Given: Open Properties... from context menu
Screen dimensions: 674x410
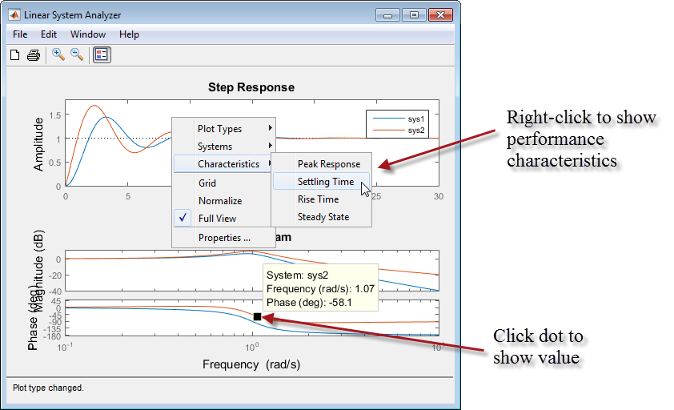Looking at the screenshot, I should (x=223, y=238).
